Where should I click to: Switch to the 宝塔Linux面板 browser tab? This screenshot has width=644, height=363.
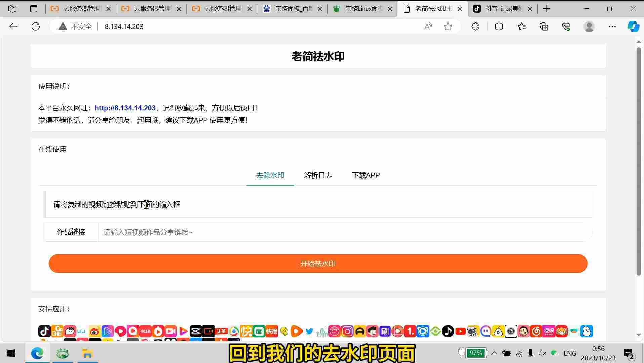[362, 9]
